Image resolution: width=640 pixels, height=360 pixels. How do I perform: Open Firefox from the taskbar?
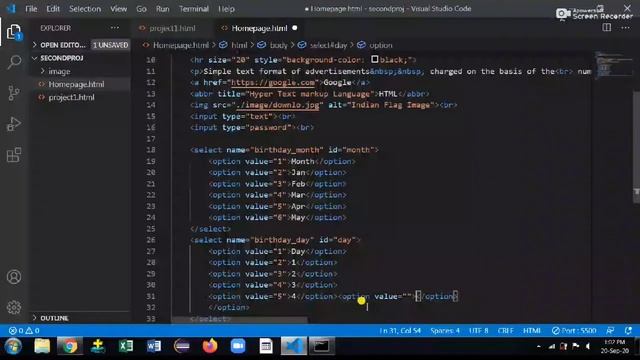tap(210, 346)
